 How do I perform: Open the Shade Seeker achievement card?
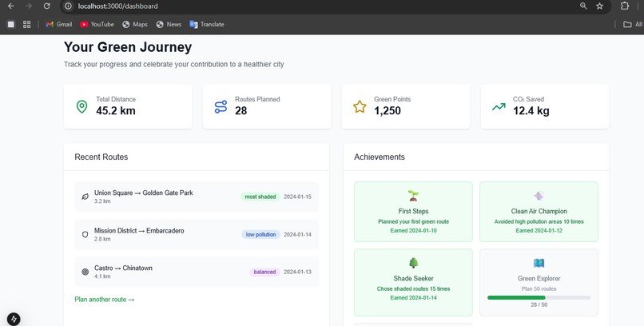[x=413, y=283]
